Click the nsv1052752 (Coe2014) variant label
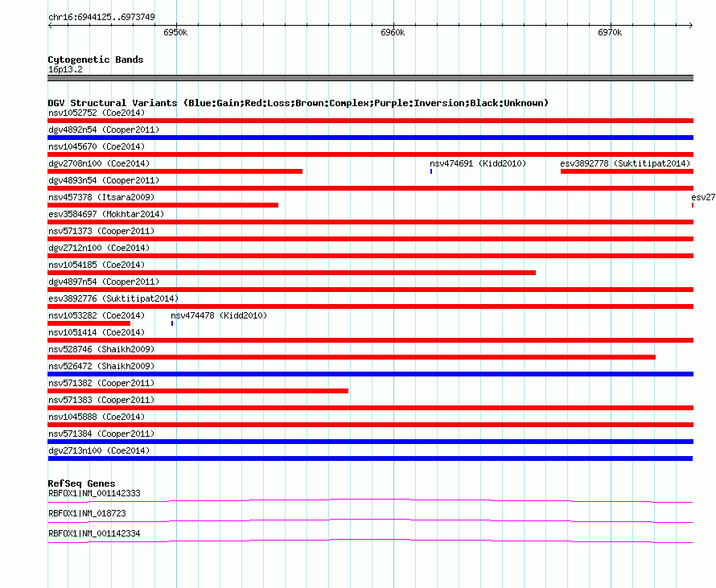 [x=97, y=113]
